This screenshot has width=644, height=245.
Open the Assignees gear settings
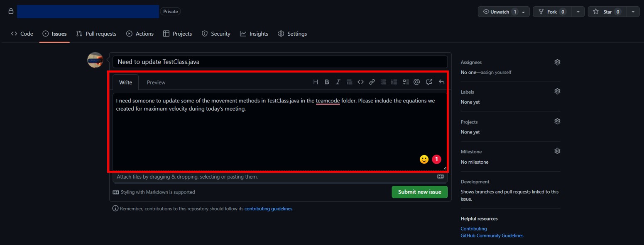point(557,62)
